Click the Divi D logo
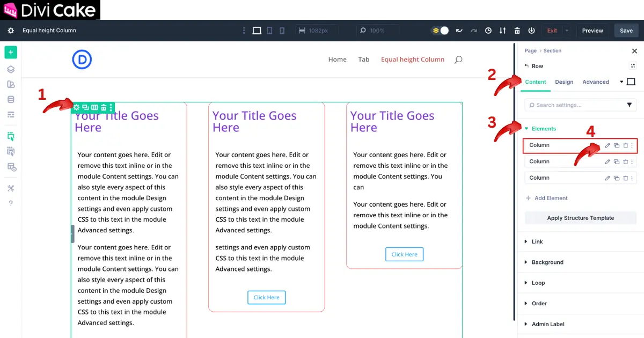The image size is (644, 338). pyautogui.click(x=82, y=60)
